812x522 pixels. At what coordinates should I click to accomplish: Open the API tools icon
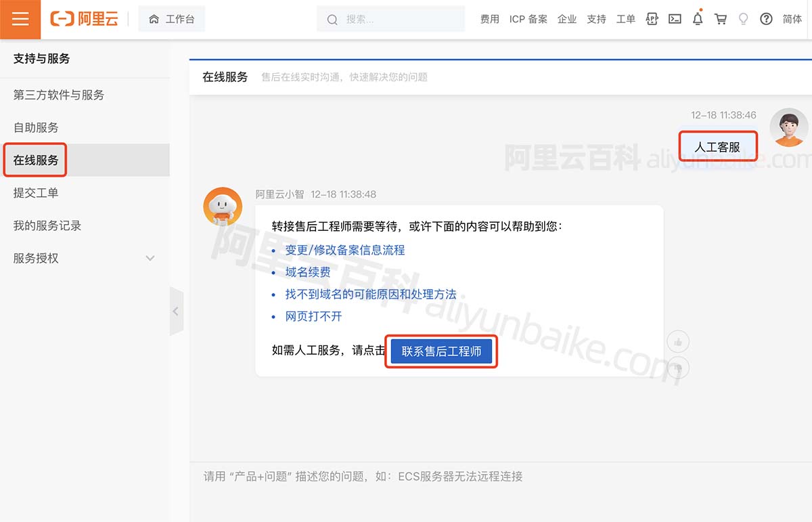652,19
